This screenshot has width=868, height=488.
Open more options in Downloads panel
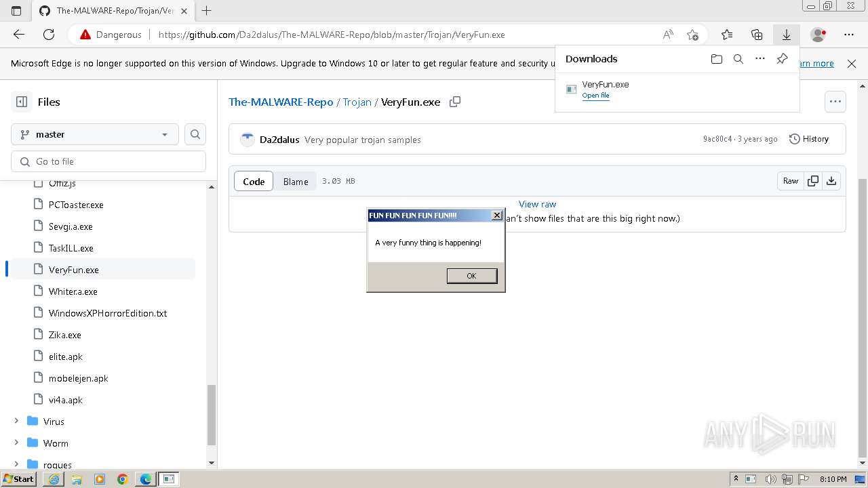(x=760, y=59)
